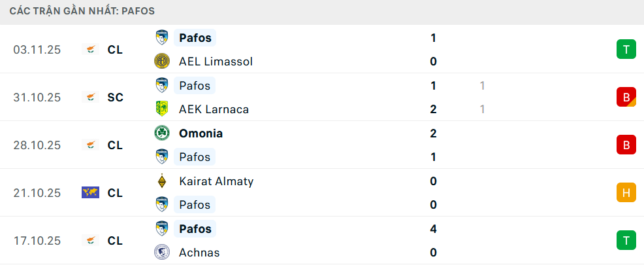This screenshot has width=644, height=265.
Task: Click the 17.10.25 match date
Action: click(x=37, y=241)
